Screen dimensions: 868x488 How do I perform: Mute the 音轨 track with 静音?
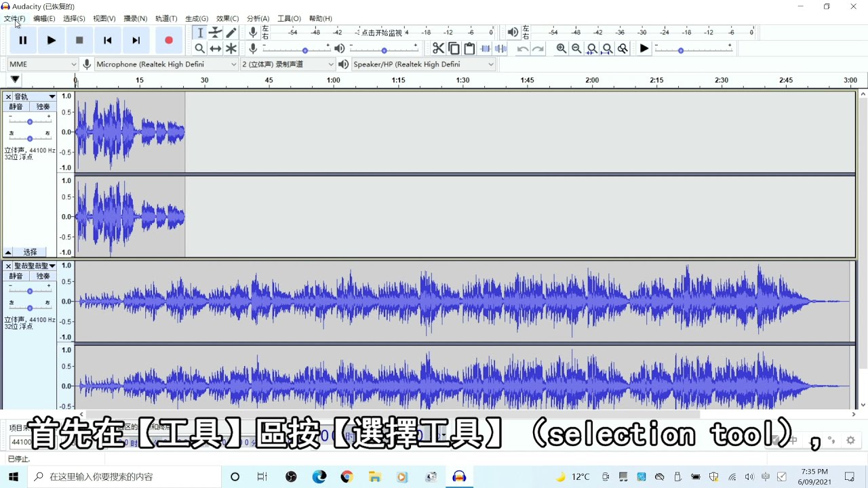pyautogui.click(x=16, y=107)
